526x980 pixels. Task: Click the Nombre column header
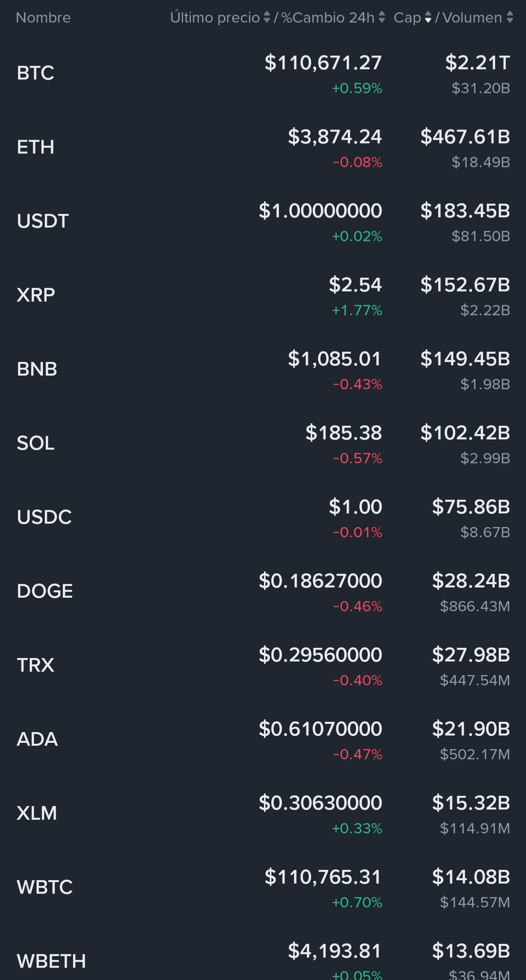(43, 18)
